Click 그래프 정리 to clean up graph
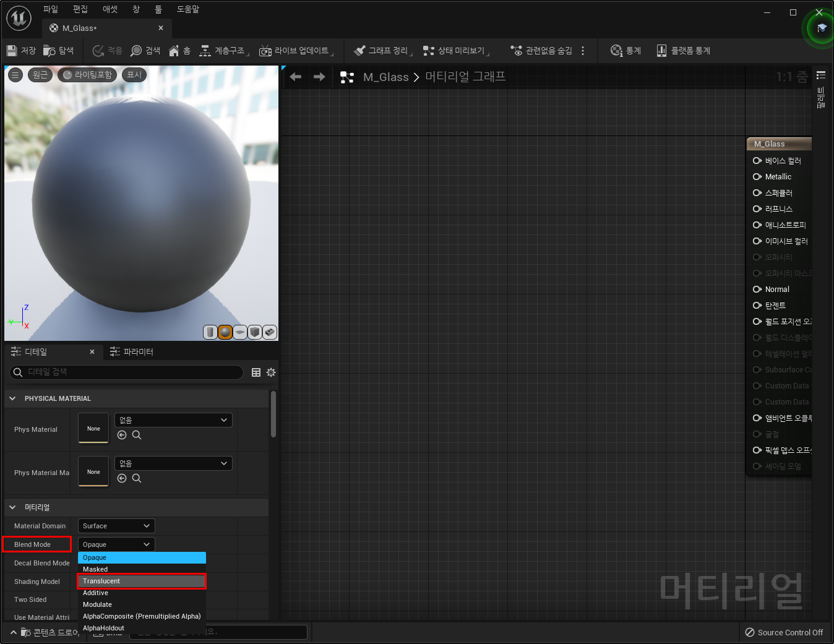The height and width of the screenshot is (644, 834). click(382, 51)
